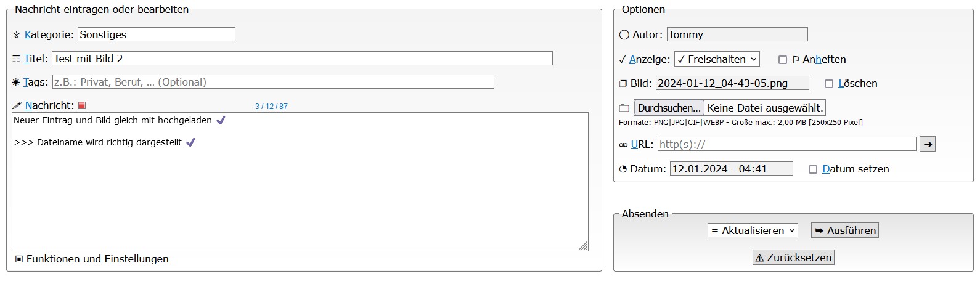Open the Aktualisieren action dropdown
The image size is (980, 284).
click(x=753, y=230)
